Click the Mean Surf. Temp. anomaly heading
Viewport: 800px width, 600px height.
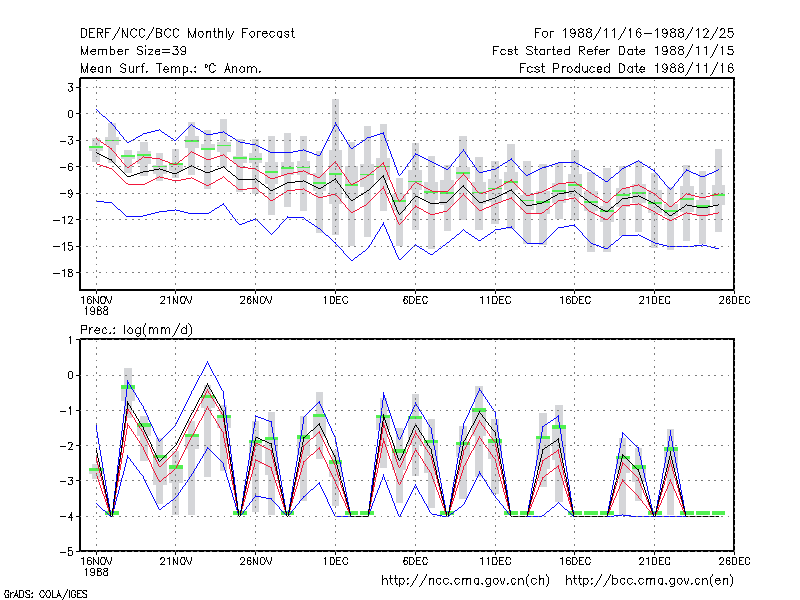(171, 68)
